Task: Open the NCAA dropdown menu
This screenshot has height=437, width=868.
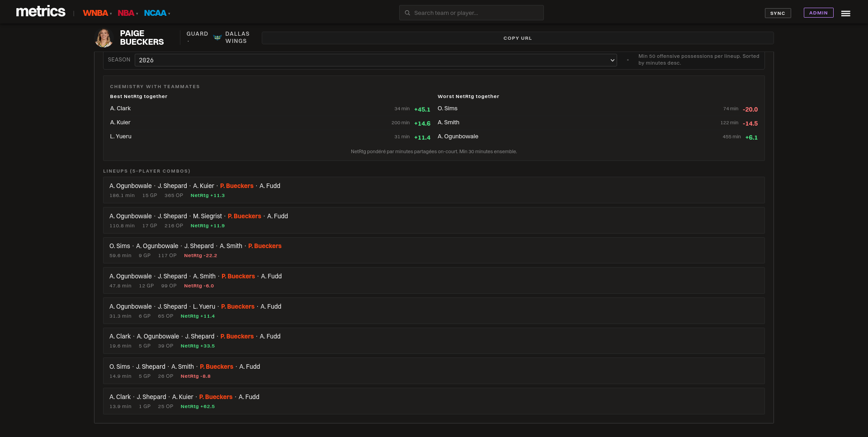Action: tap(157, 13)
